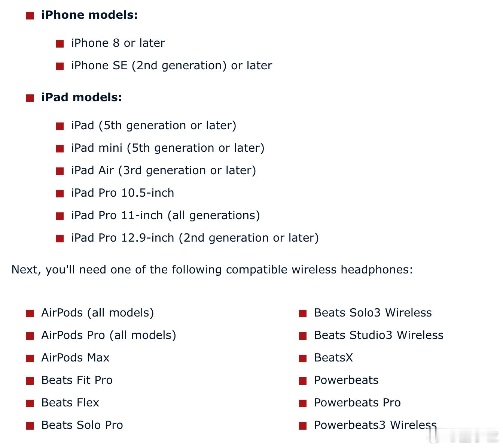Click the red bullet beside iPad models
The image size is (503, 448).
pyautogui.click(x=30, y=98)
